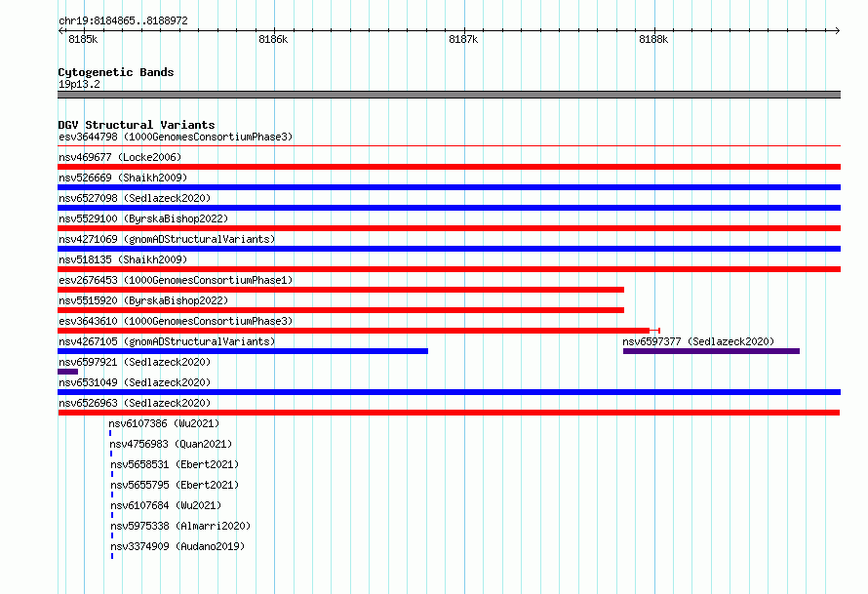
Task: Click the 8187k ruler label
Action: (463, 39)
